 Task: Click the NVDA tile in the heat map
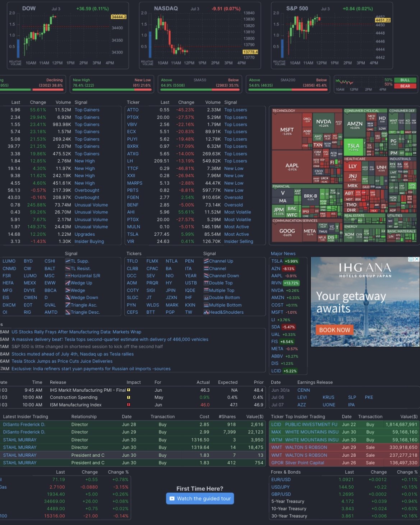pyautogui.click(x=323, y=123)
